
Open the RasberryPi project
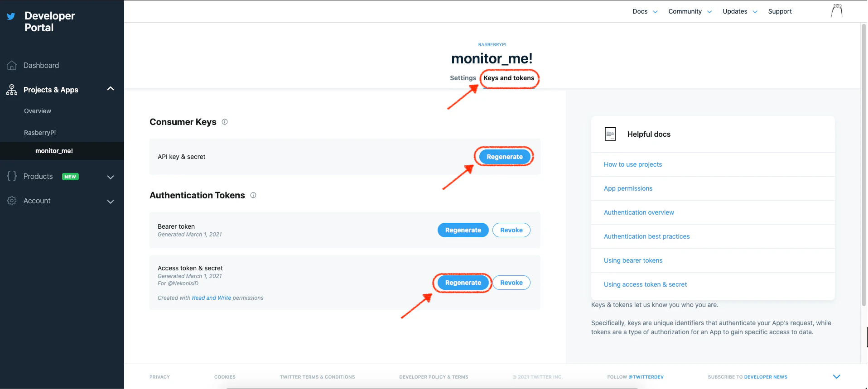(x=40, y=133)
